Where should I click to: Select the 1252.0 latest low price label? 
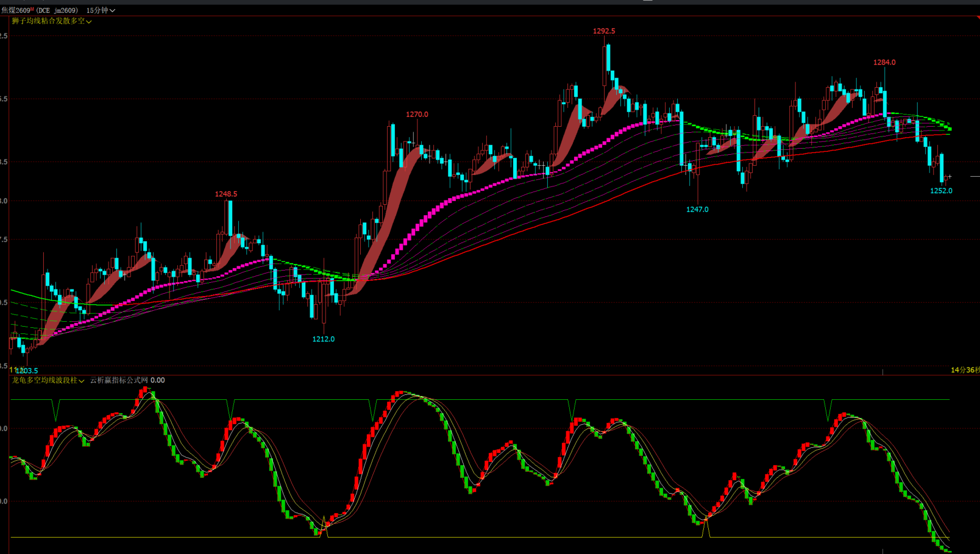tap(940, 191)
